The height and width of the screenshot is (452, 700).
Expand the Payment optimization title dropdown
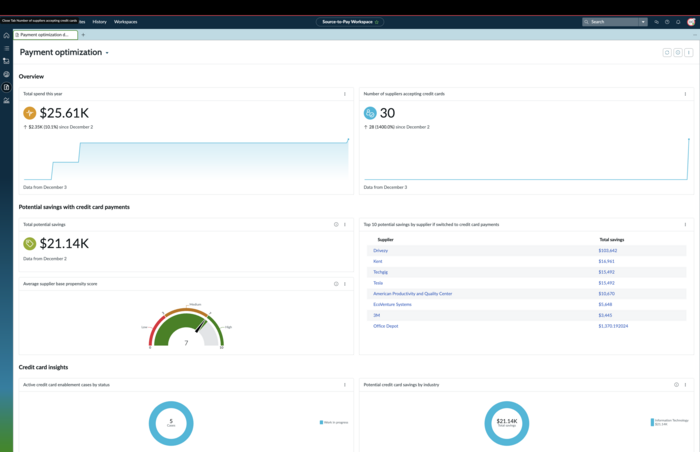[107, 53]
